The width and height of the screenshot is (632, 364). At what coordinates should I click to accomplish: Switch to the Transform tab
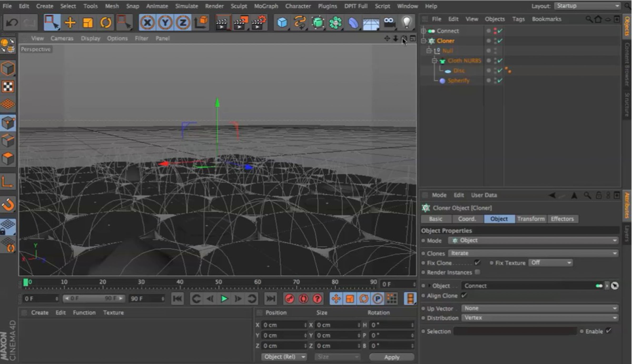pos(531,219)
